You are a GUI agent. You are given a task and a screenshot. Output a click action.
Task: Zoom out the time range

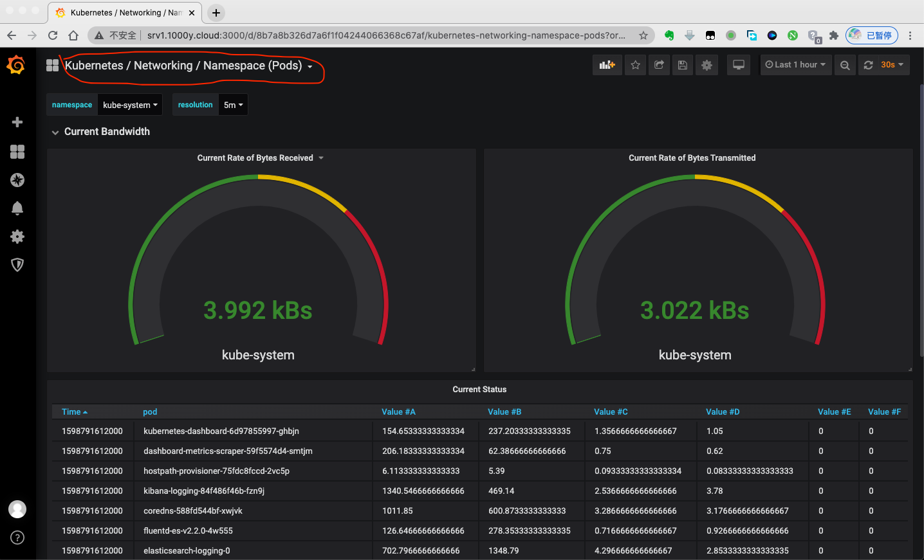coord(845,65)
